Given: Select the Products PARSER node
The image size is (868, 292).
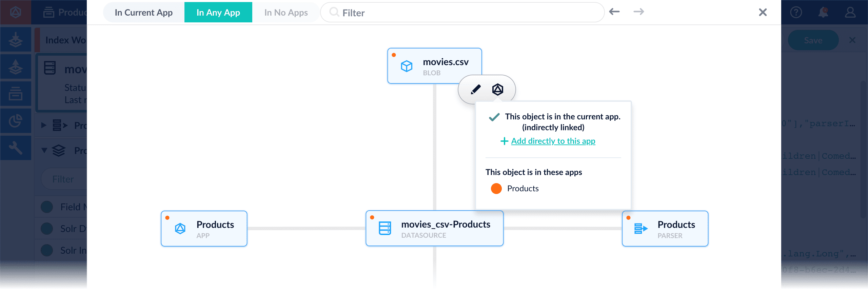Looking at the screenshot, I should click(x=665, y=229).
